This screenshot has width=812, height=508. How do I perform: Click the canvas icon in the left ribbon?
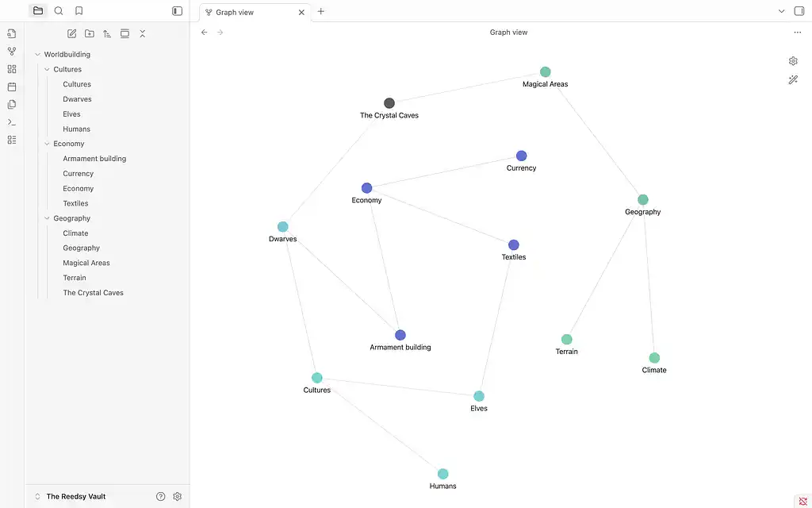tap(11, 69)
